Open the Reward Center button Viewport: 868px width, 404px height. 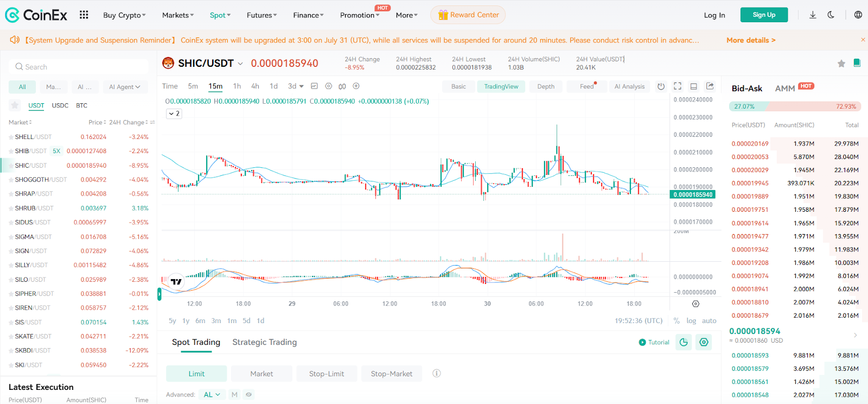coord(468,15)
